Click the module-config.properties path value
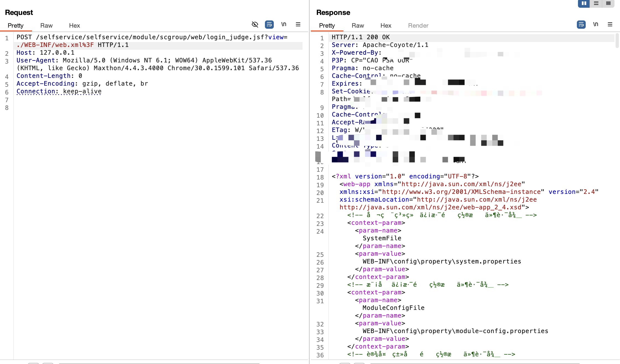This screenshot has height=364, width=620. tap(455, 331)
